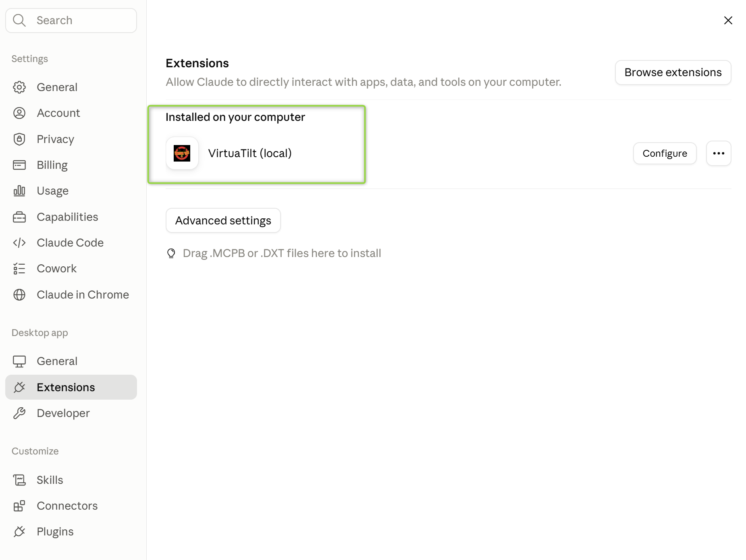The image size is (746, 560).
Task: Go to Cowork settings
Action: tap(71, 268)
